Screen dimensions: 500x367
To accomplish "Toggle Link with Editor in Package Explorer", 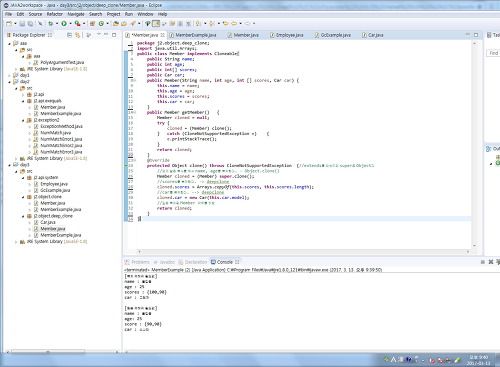I will tap(77, 35).
